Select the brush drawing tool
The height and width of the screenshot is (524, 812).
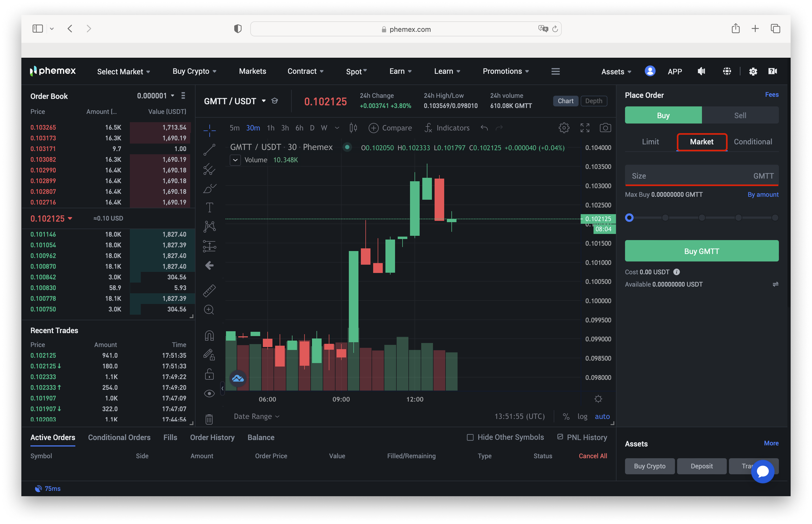pos(209,188)
